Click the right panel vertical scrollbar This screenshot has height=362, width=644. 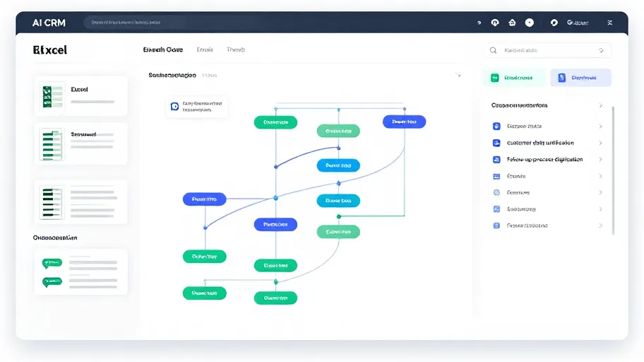coord(613,170)
